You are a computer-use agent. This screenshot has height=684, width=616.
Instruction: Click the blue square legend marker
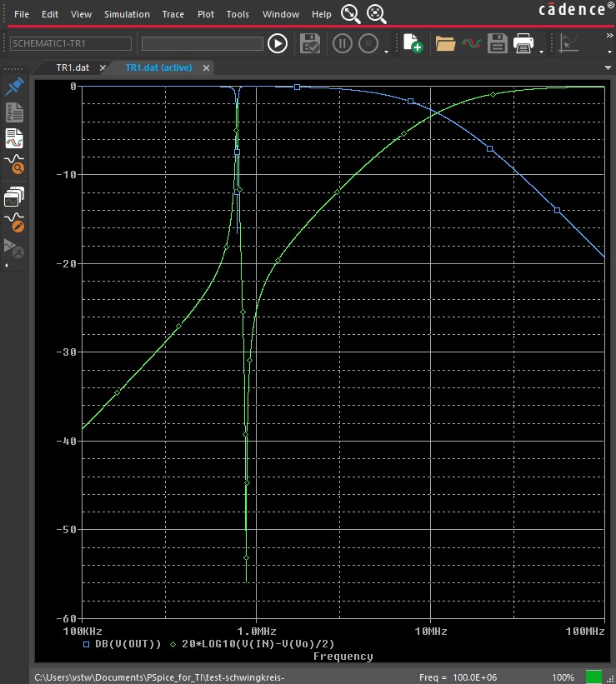pyautogui.click(x=86, y=644)
